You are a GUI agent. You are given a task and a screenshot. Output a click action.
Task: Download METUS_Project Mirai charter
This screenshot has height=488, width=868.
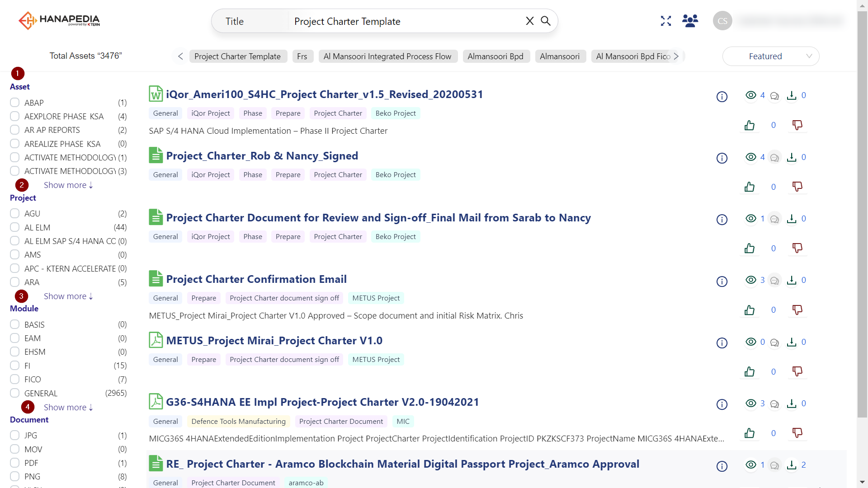point(792,342)
